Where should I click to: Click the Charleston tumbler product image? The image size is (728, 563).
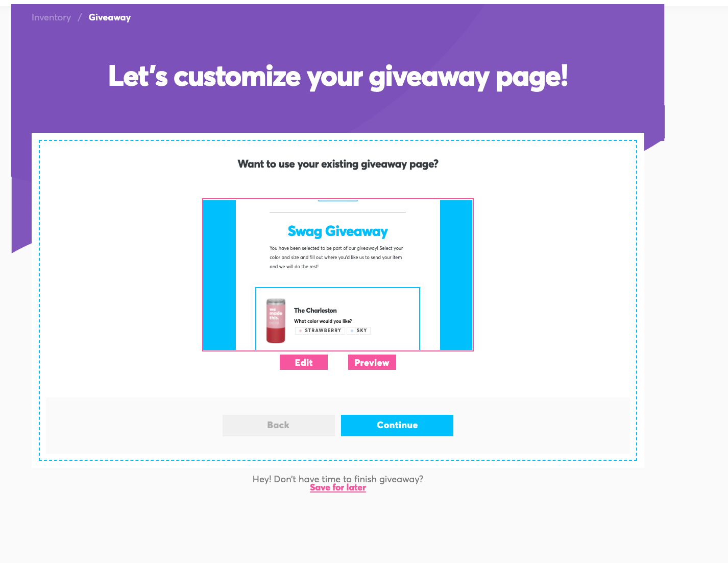point(276,321)
